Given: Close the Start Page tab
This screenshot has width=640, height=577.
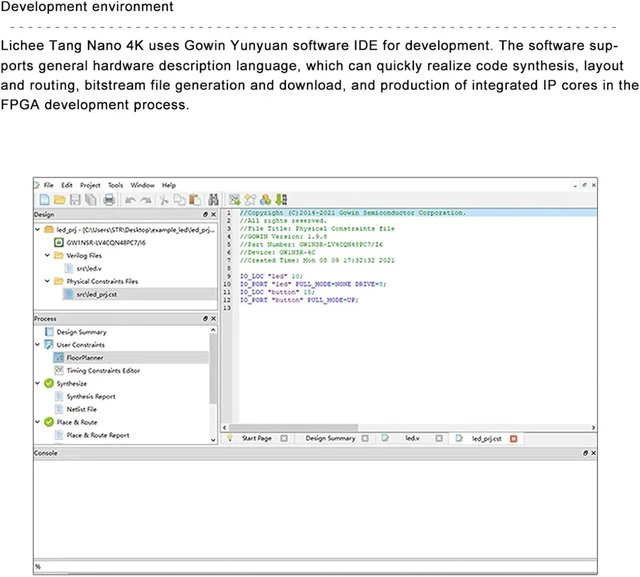Looking at the screenshot, I should pyautogui.click(x=284, y=438).
